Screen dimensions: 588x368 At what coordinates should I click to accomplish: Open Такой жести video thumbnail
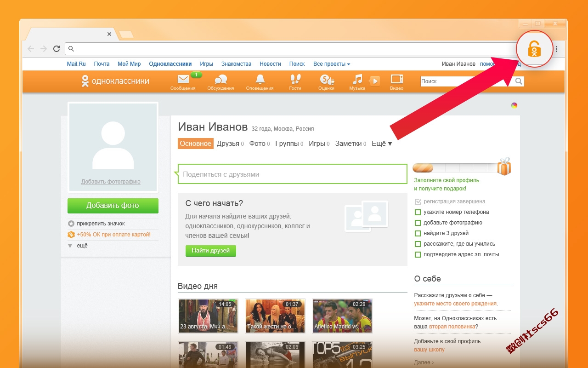[x=275, y=316]
